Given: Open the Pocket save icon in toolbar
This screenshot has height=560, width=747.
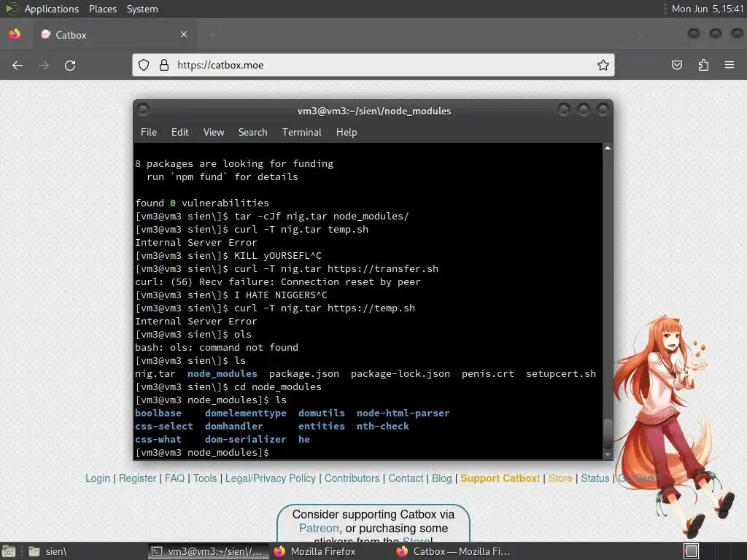Looking at the screenshot, I should [x=676, y=65].
